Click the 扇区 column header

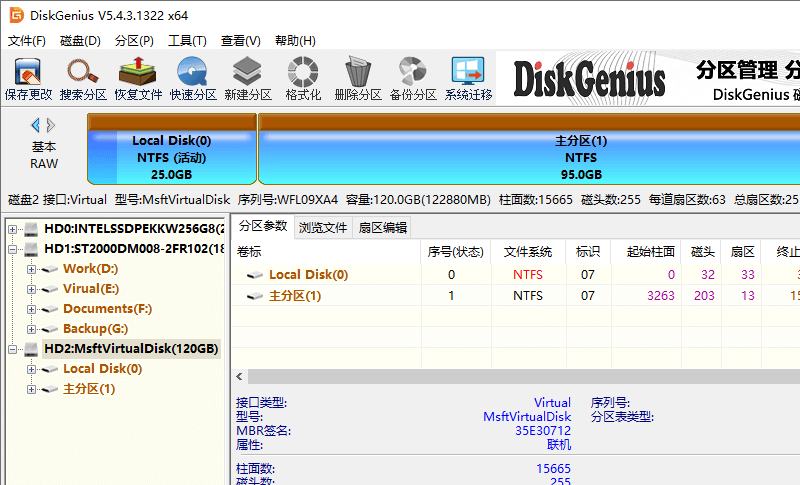click(x=742, y=251)
